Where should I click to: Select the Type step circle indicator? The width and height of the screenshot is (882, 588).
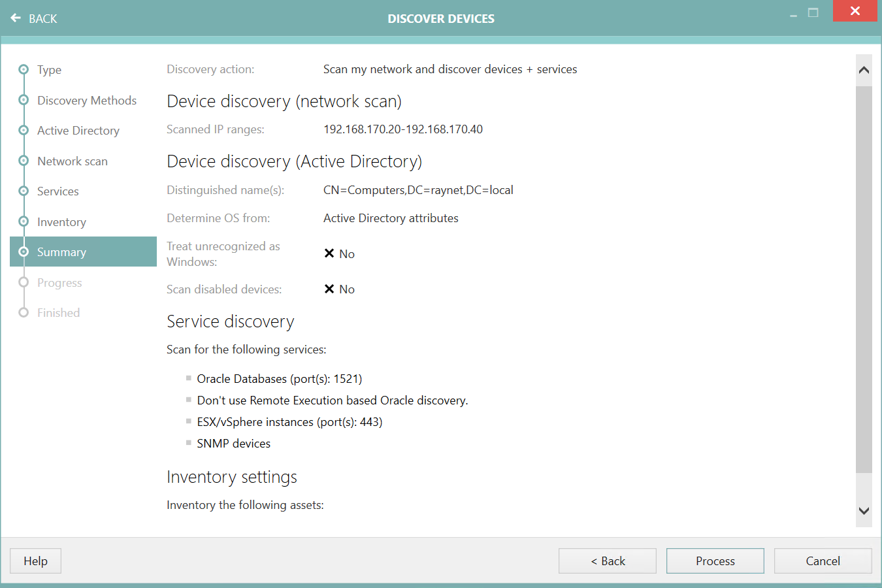[x=23, y=69]
